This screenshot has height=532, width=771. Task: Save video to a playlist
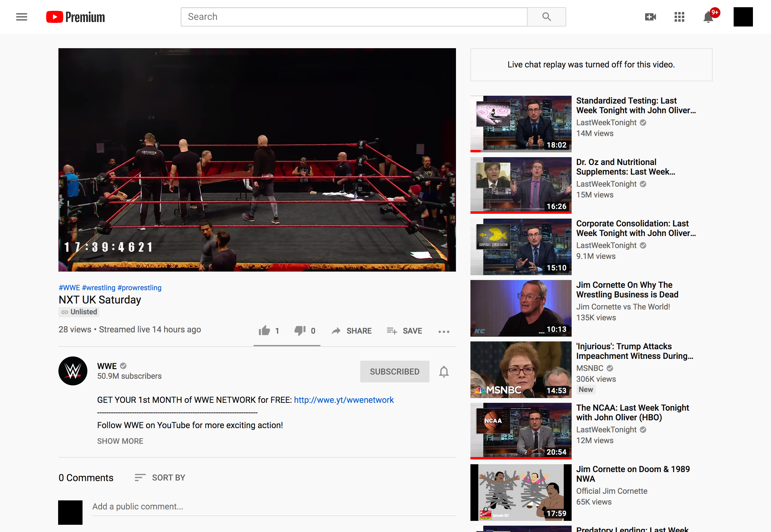point(404,331)
